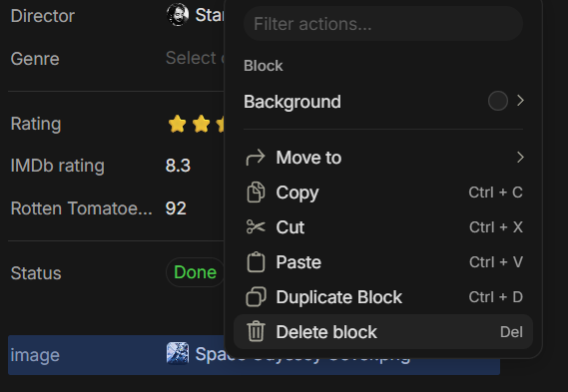This screenshot has width=568, height=392.
Task: Open the Done status tag
Action: coord(196,272)
